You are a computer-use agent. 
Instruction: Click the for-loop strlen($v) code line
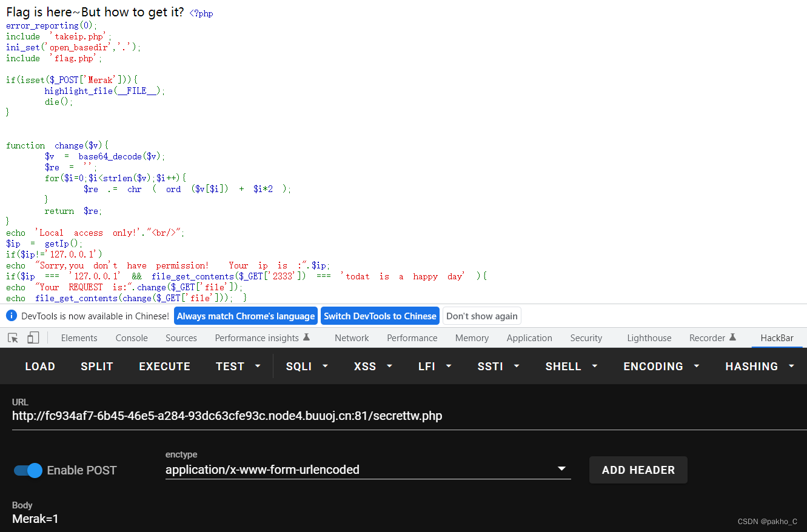115,178
